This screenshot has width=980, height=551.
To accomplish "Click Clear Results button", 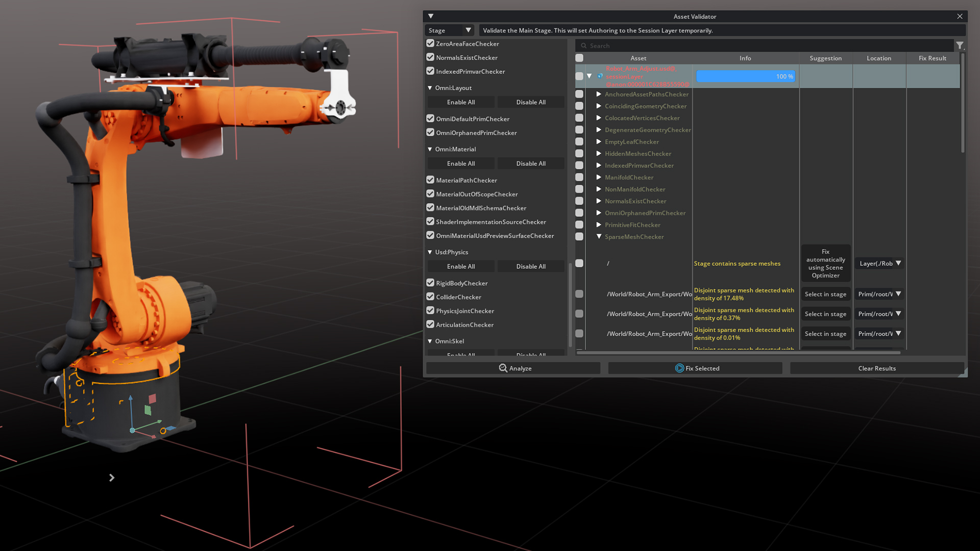I will 877,368.
